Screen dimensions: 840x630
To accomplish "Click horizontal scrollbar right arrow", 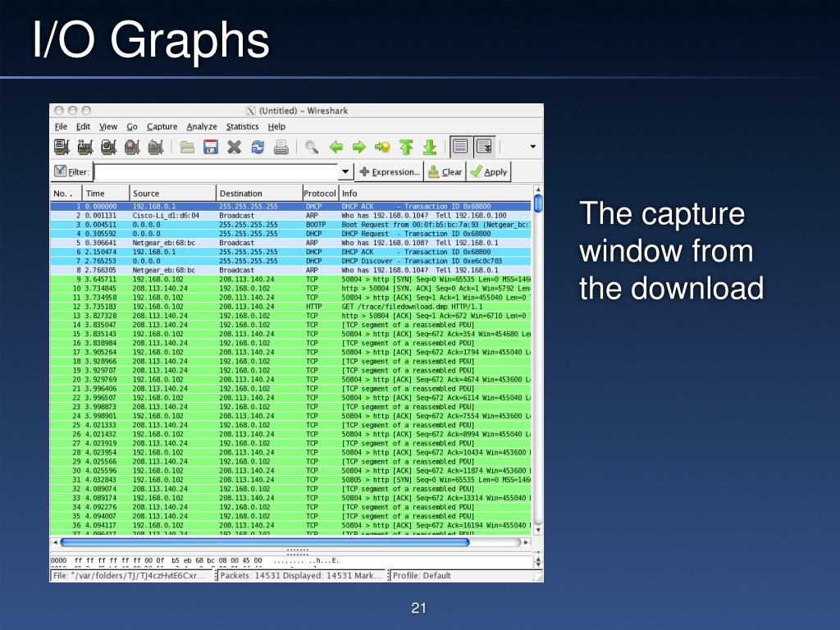I will point(526,542).
